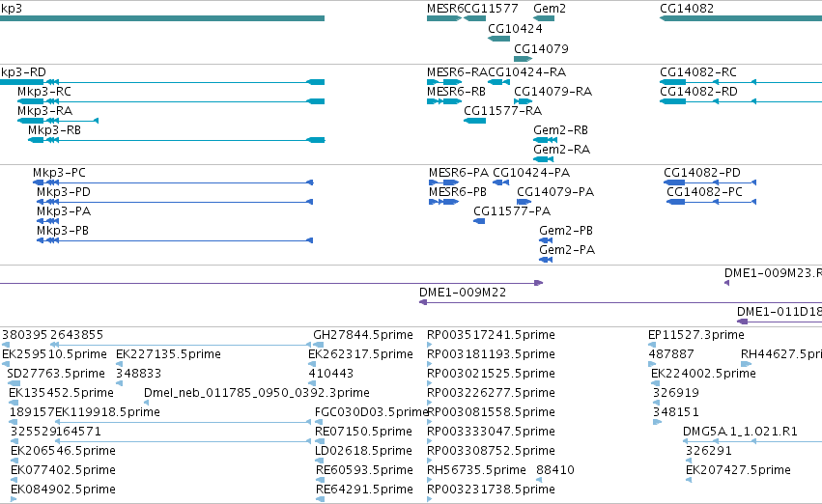Click the 348833 feature label

coord(138,374)
